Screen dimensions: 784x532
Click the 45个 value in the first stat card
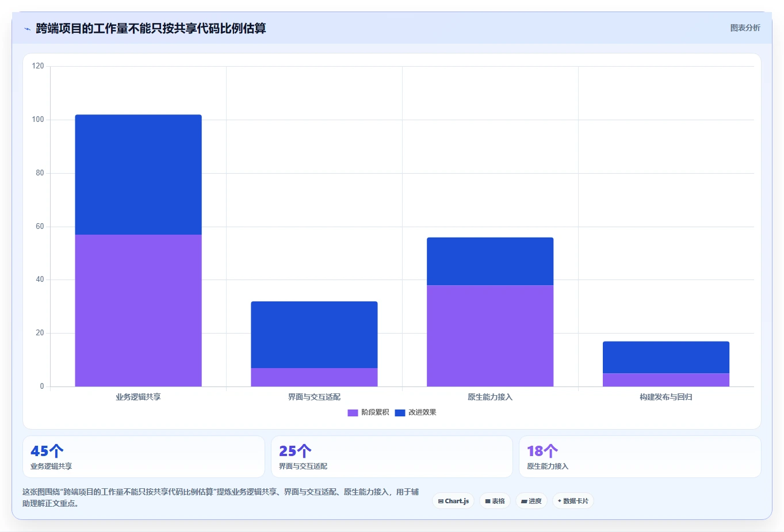click(47, 451)
